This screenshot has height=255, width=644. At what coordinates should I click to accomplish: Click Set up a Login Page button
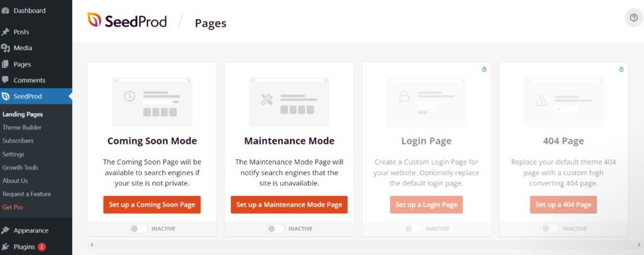pos(426,205)
